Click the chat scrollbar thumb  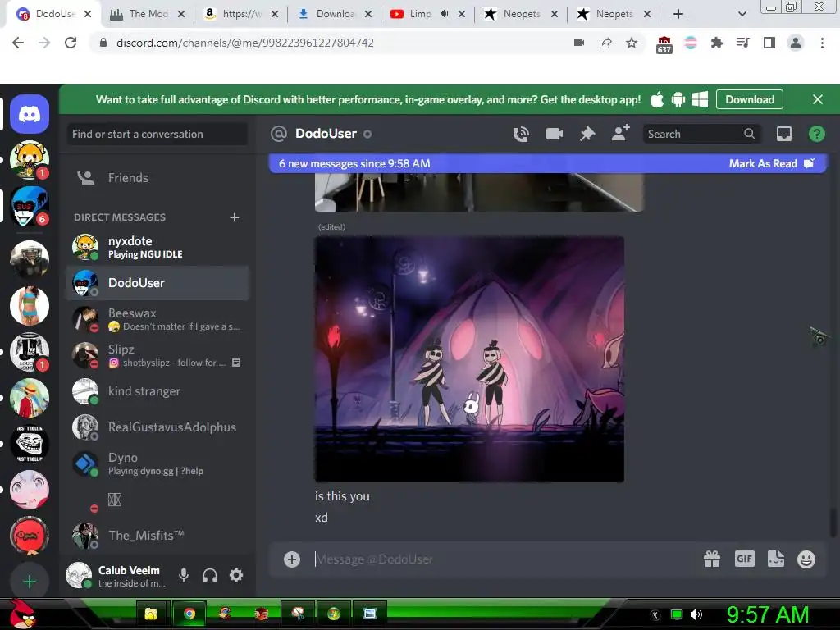click(833, 523)
